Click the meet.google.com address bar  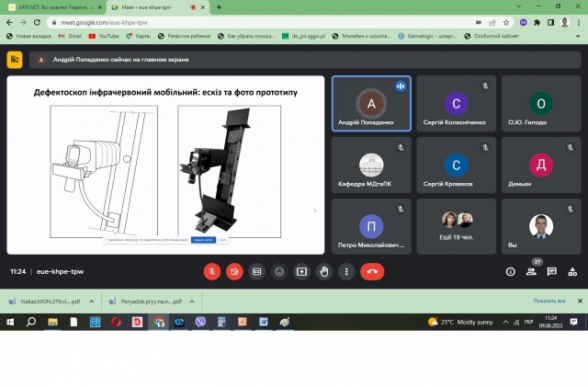276,21
